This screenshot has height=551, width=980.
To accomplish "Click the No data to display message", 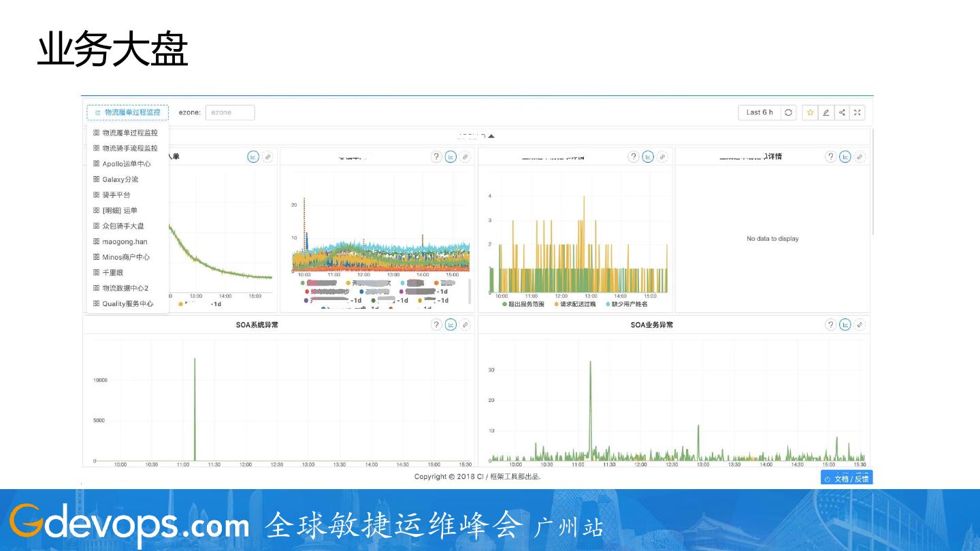I will (772, 239).
